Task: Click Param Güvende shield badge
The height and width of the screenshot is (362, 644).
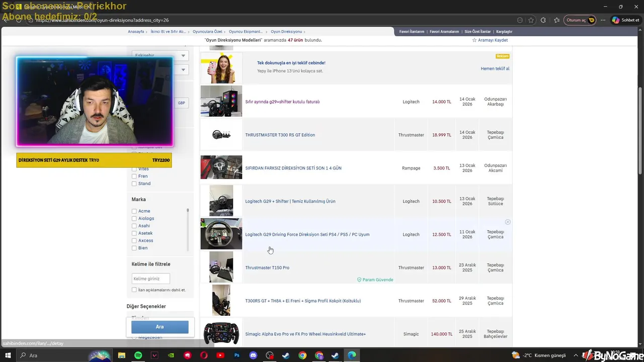Action: tap(375, 280)
